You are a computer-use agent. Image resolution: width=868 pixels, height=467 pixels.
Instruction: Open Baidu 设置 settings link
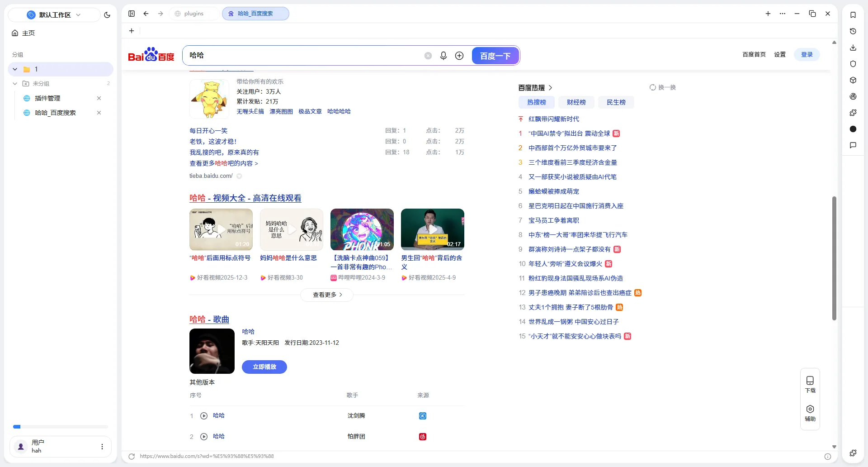click(x=780, y=54)
